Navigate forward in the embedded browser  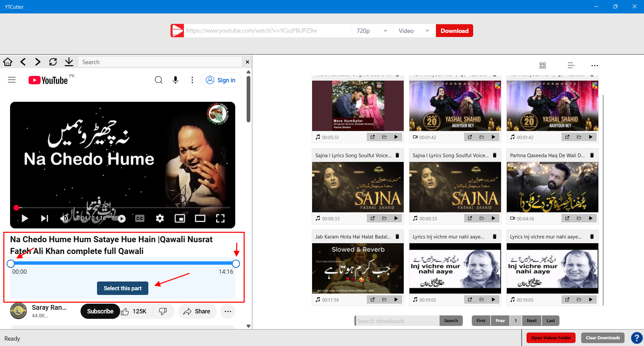[x=38, y=62]
